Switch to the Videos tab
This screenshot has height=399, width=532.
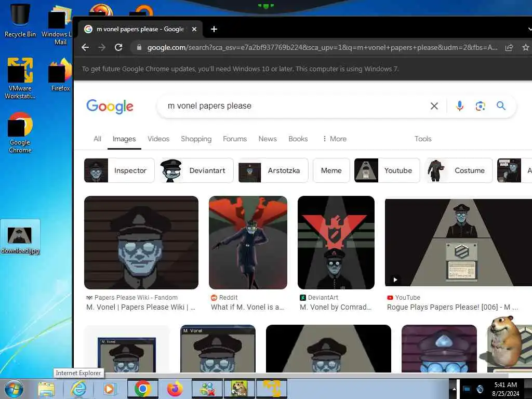[158, 139]
